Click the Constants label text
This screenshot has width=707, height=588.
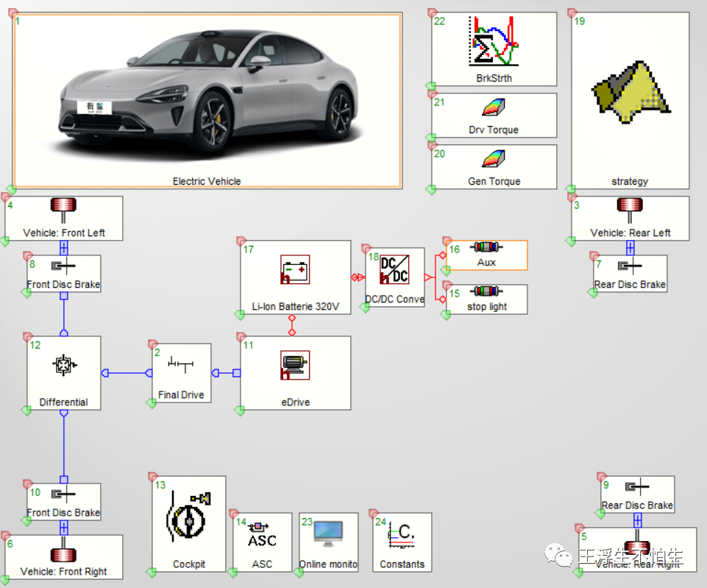click(402, 564)
